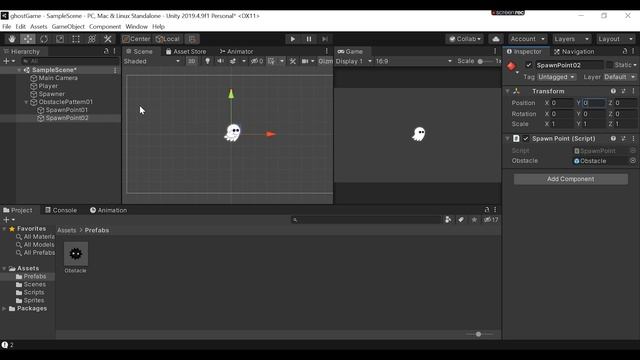The image size is (640, 360).
Task: Open Spawn Point script help icon
Action: coord(613,138)
